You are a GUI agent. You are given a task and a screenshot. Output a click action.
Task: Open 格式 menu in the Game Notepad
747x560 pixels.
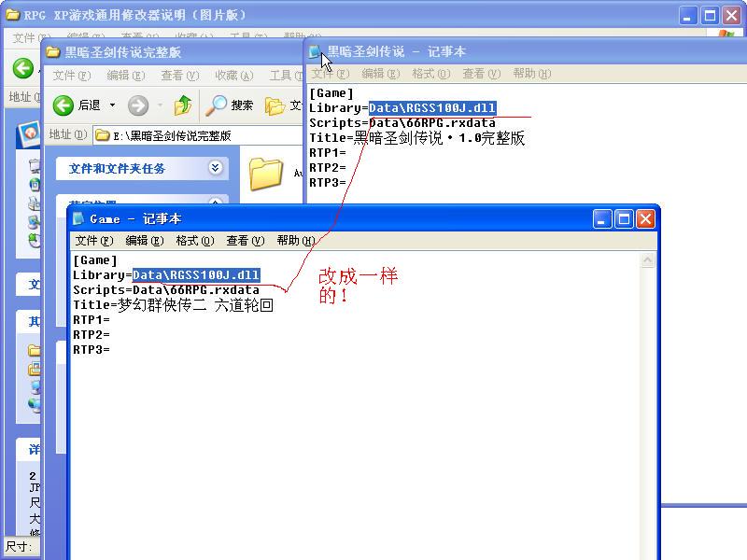[194, 241]
